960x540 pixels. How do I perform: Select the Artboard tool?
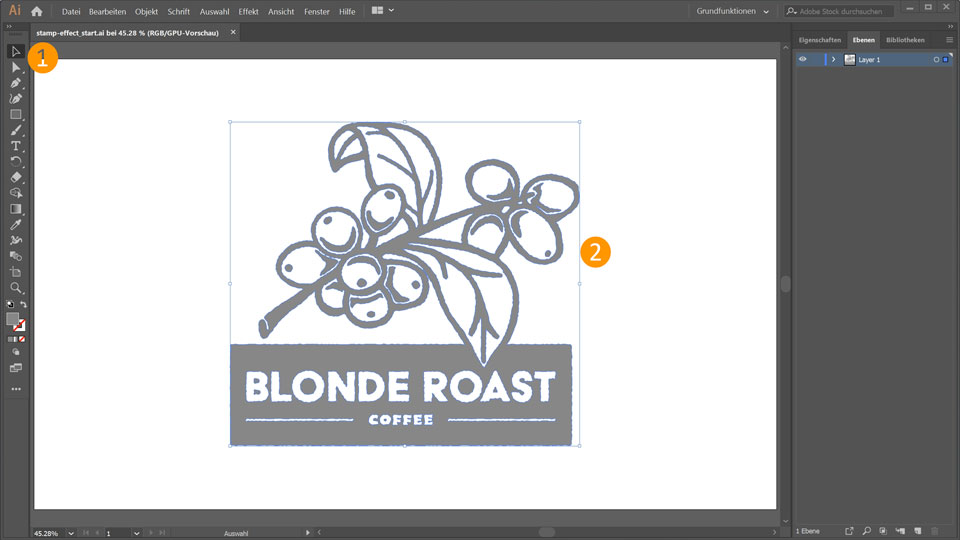(16, 272)
